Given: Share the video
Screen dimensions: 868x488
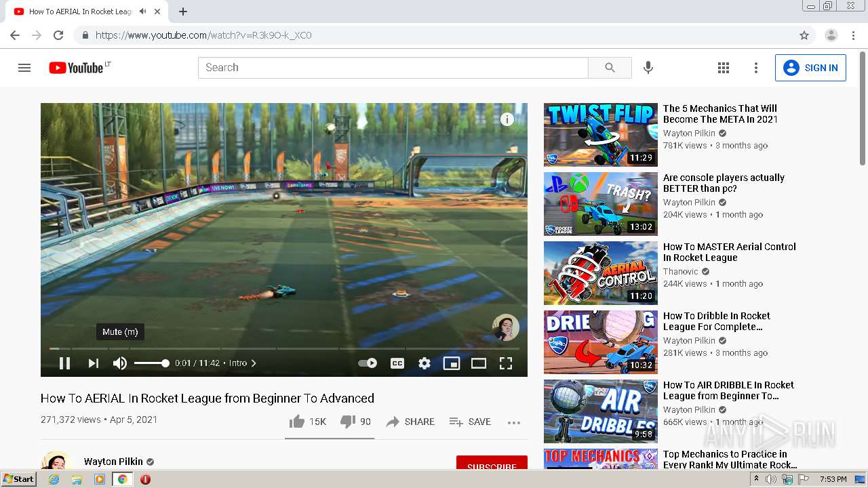Looking at the screenshot, I should point(410,422).
